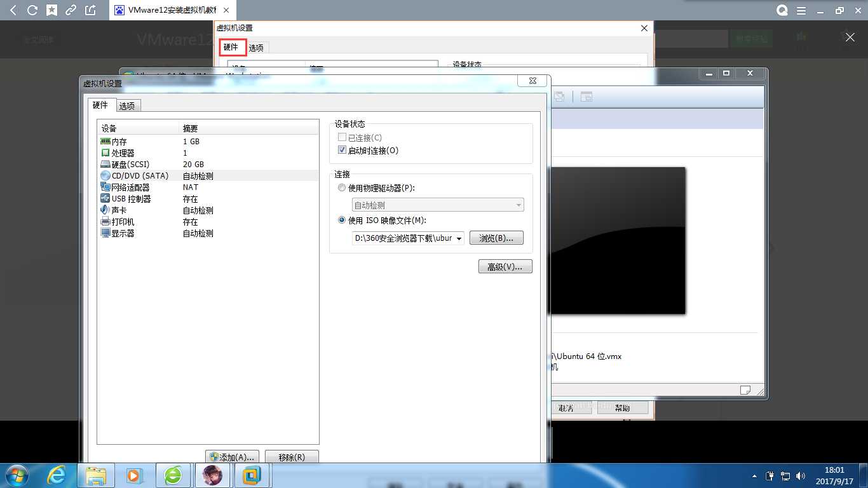
Task: Open VMware Workstation taskbar icon
Action: pyautogui.click(x=252, y=475)
